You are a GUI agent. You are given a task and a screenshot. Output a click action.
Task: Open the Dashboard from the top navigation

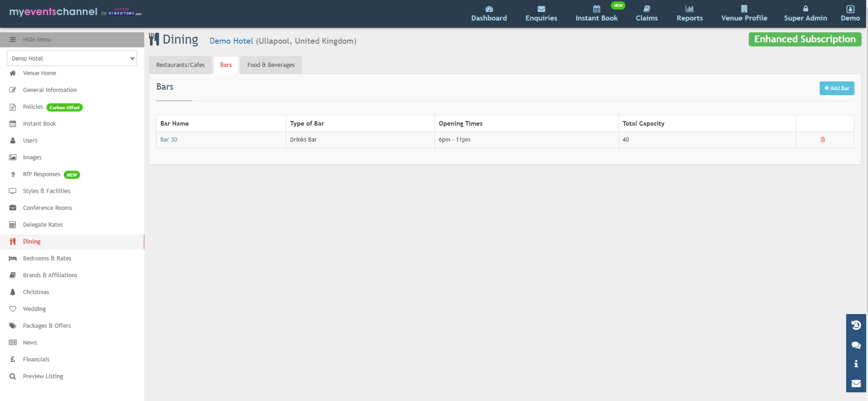coord(489,14)
